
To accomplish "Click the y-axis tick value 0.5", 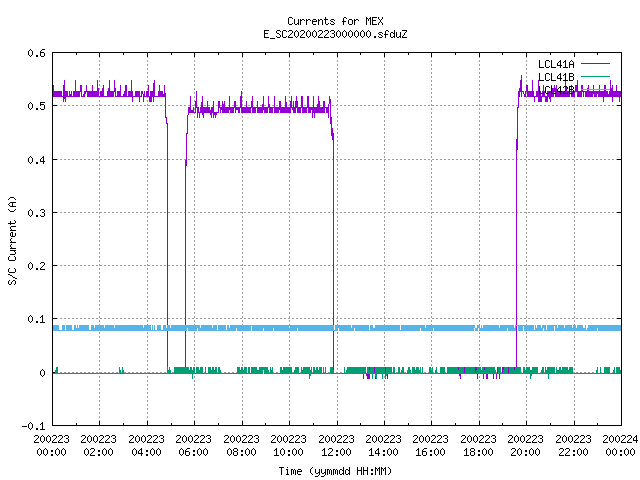I will click(36, 106).
